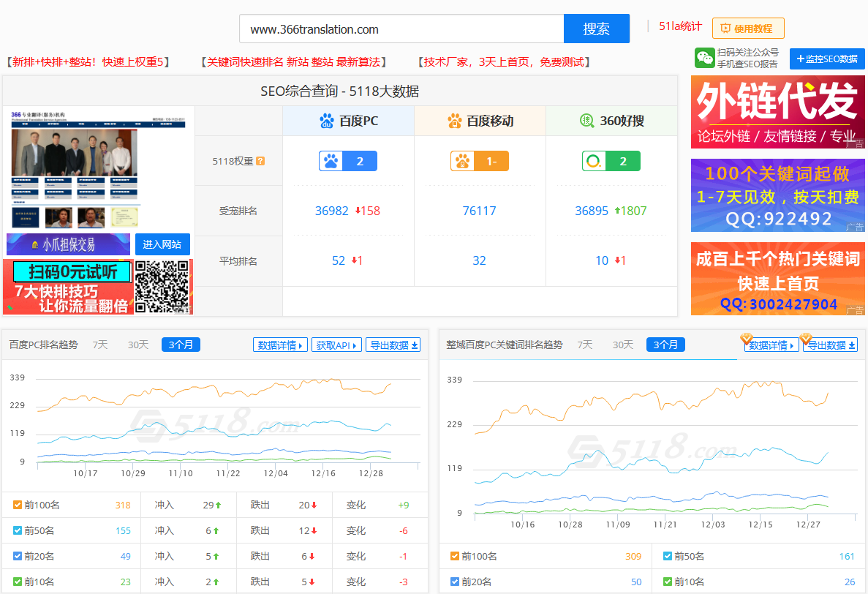Click the 前50名 count 155

click(x=123, y=530)
